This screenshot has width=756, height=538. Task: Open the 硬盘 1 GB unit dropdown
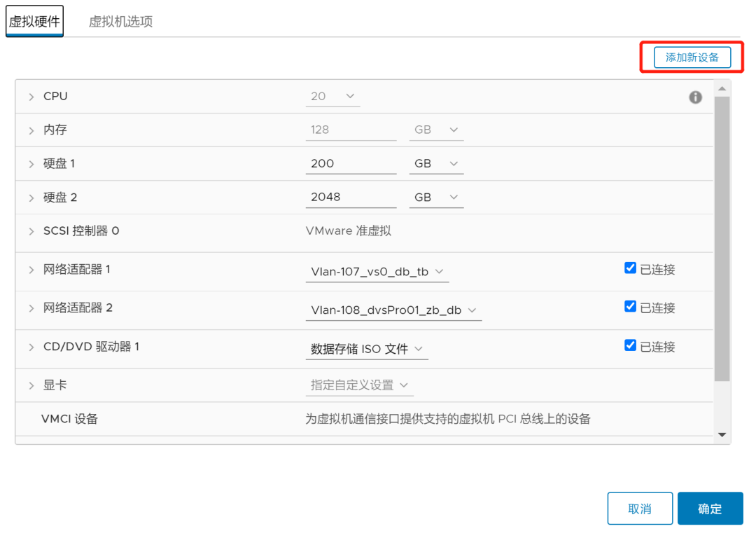[x=436, y=163]
